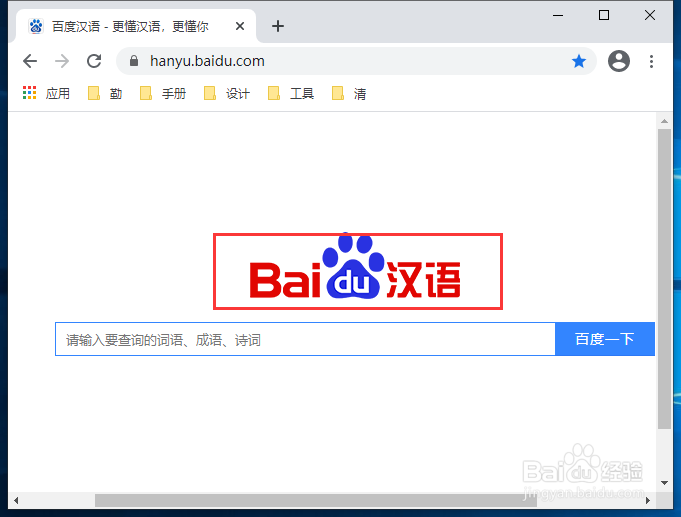
Task: Open the 勤 bookmark folder
Action: click(x=105, y=93)
